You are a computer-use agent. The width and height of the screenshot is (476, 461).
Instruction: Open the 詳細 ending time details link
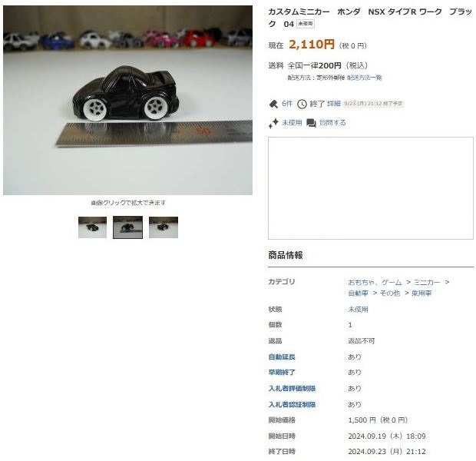pos(334,104)
